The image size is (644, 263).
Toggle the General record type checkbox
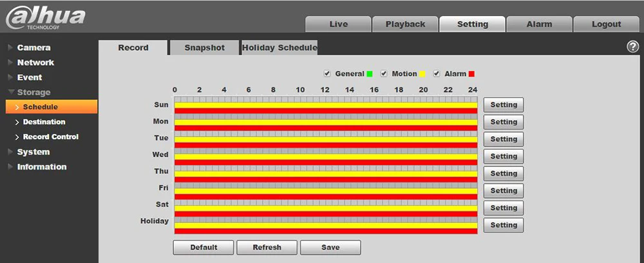click(x=327, y=73)
